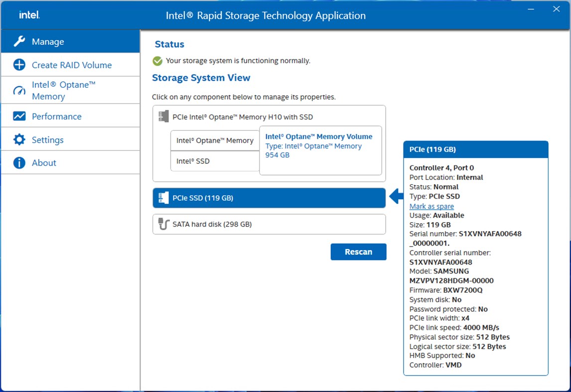Viewport: 571px width, 392px height.
Task: Click the PCIe SSD drive icon
Action: (x=162, y=198)
